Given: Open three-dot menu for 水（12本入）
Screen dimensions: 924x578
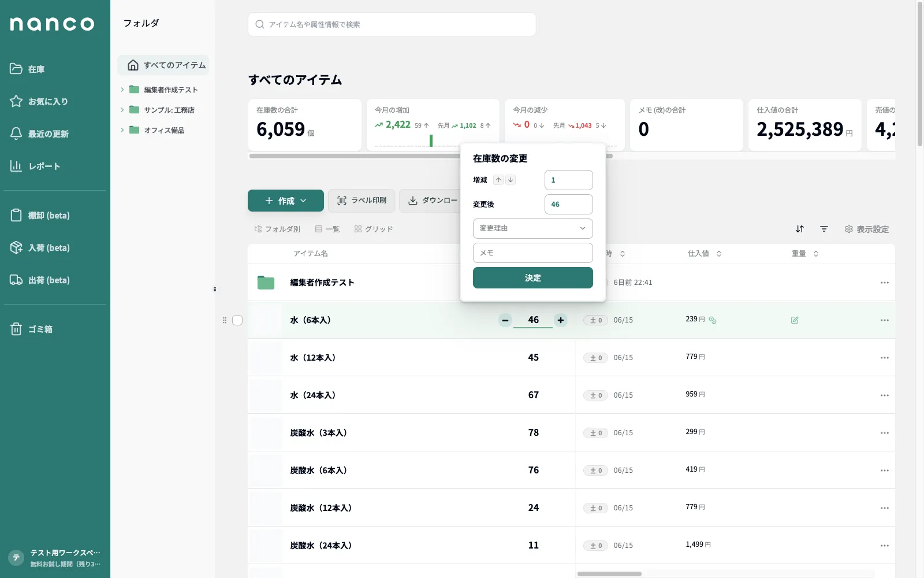Looking at the screenshot, I should [x=884, y=358].
